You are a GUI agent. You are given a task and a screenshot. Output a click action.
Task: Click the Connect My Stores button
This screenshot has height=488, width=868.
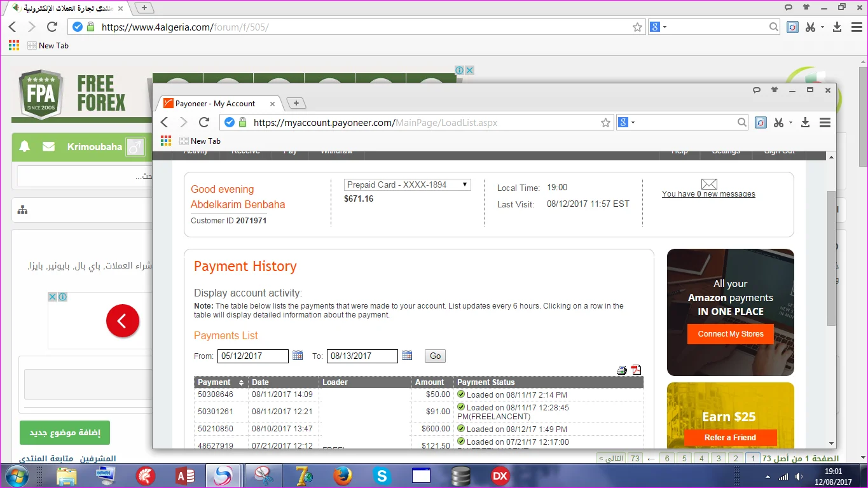tap(730, 334)
